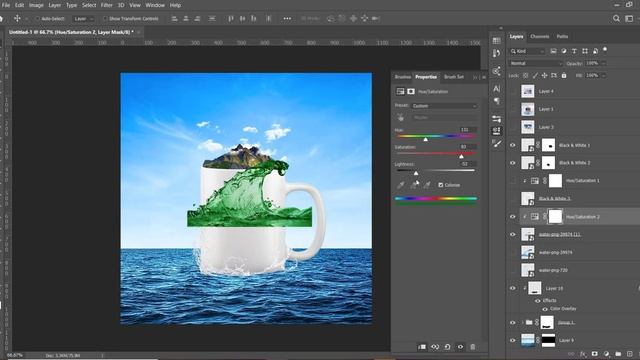Click lock position icon

click(544, 76)
